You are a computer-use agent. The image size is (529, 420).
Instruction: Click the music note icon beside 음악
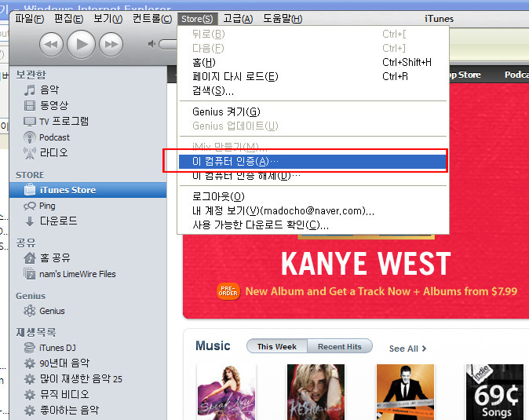click(x=29, y=90)
